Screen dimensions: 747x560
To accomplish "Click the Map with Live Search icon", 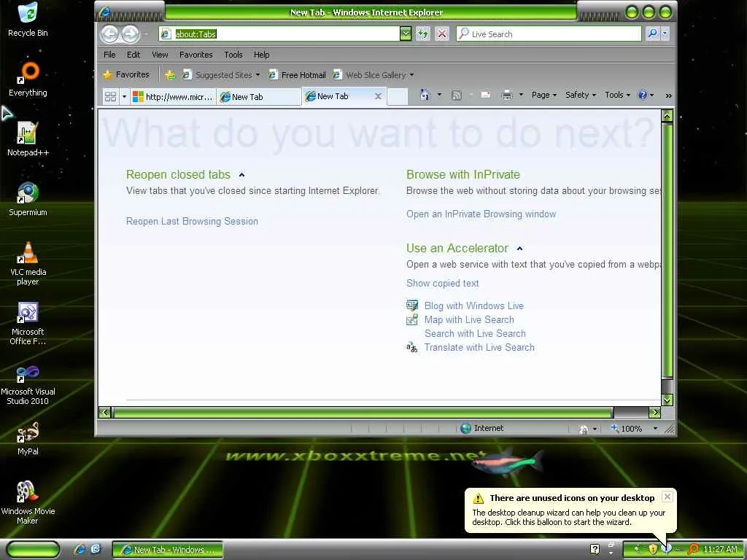I will pyautogui.click(x=411, y=319).
